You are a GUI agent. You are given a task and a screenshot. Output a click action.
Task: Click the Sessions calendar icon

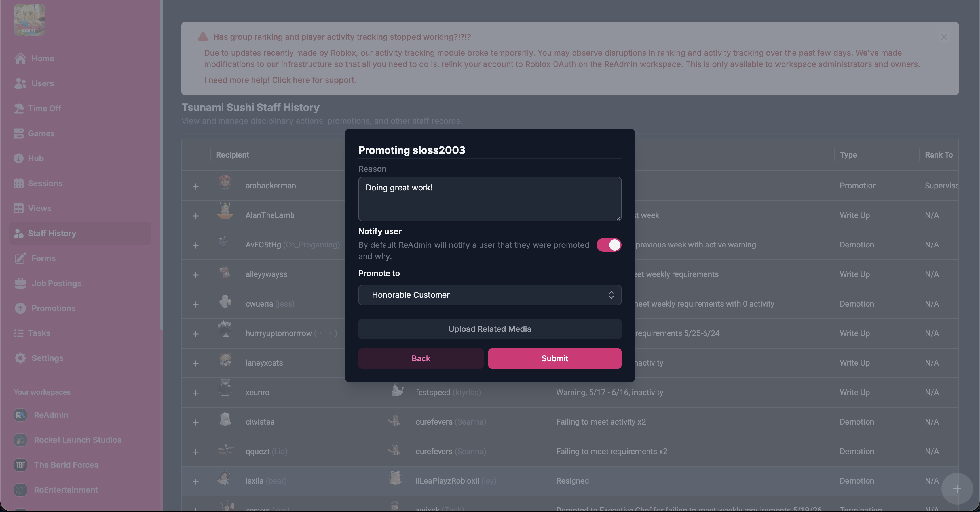pos(19,183)
